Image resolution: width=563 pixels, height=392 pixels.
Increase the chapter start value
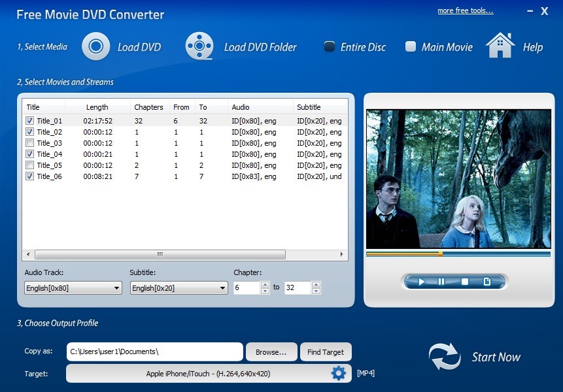pyautogui.click(x=265, y=284)
